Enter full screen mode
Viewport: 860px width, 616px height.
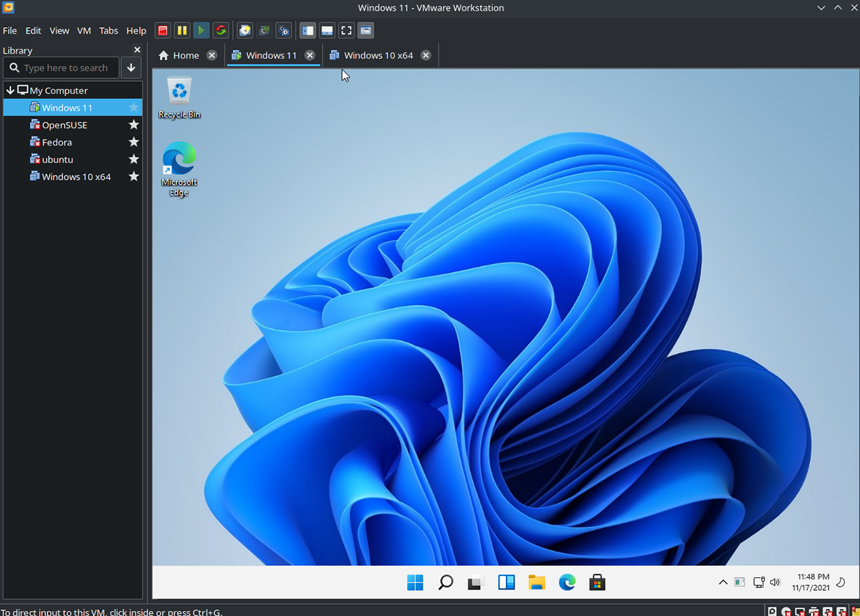pos(346,30)
